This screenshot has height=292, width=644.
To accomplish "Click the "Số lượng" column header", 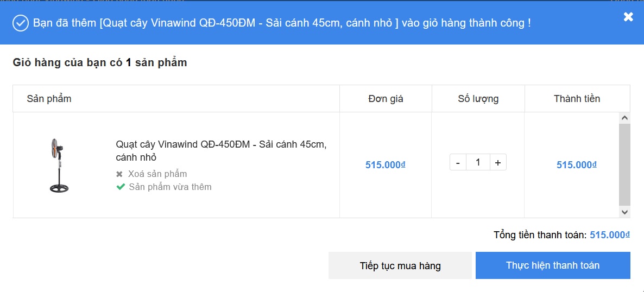I will (478, 99).
